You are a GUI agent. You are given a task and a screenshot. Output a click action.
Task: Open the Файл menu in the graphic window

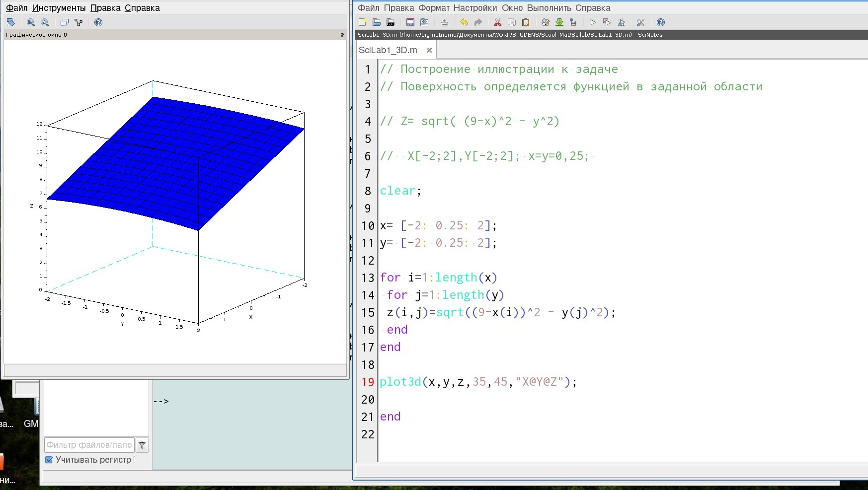point(16,8)
